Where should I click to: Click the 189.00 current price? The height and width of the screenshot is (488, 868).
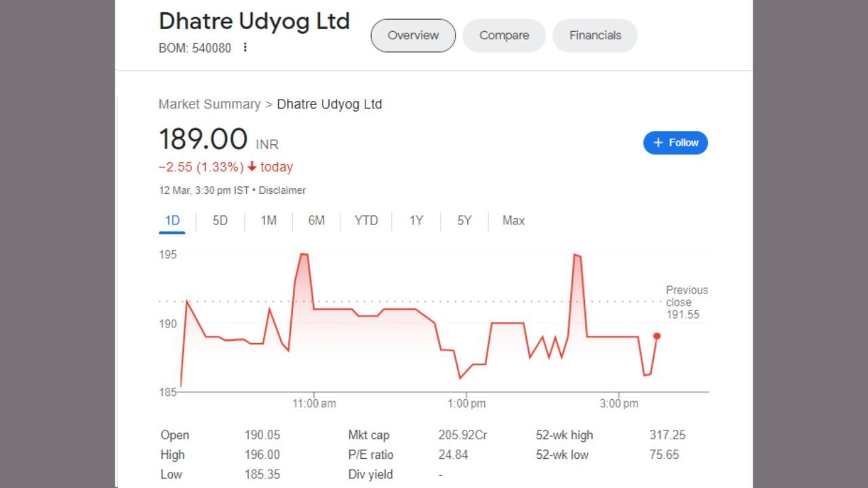(x=203, y=139)
